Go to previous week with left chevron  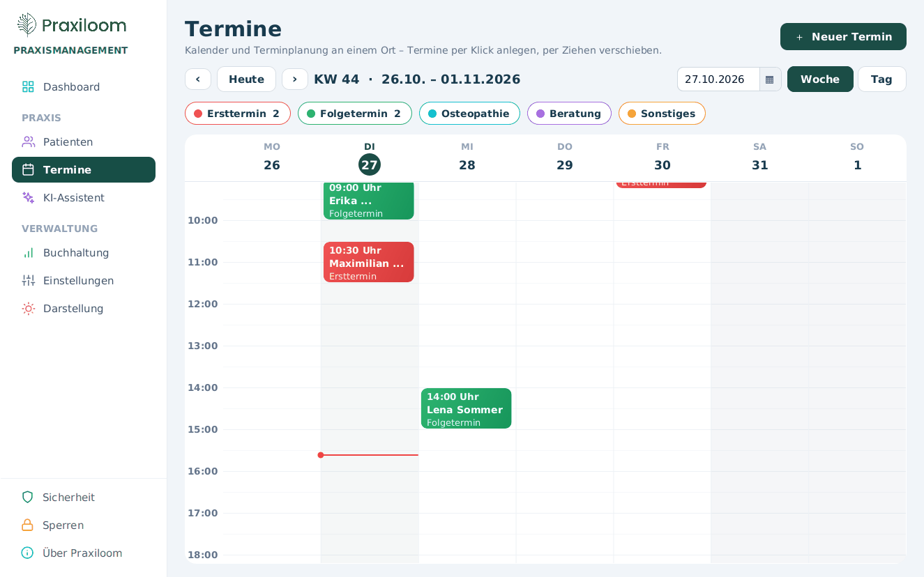click(x=198, y=79)
